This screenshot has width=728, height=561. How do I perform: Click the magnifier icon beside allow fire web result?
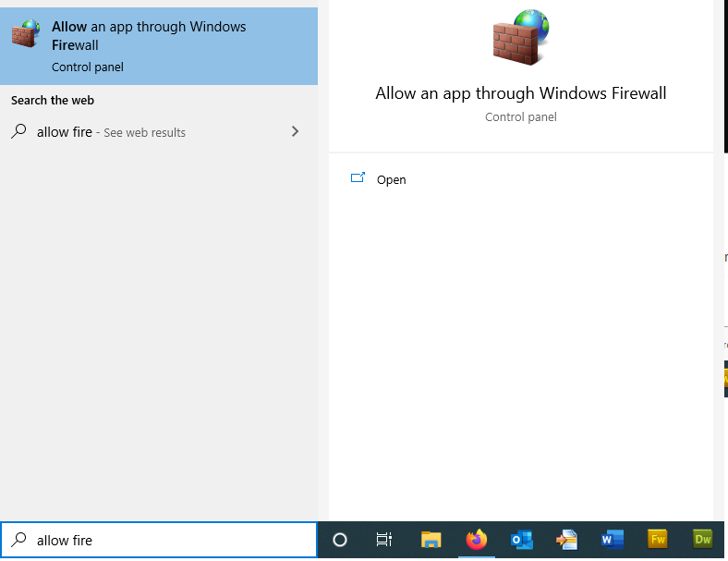point(18,131)
